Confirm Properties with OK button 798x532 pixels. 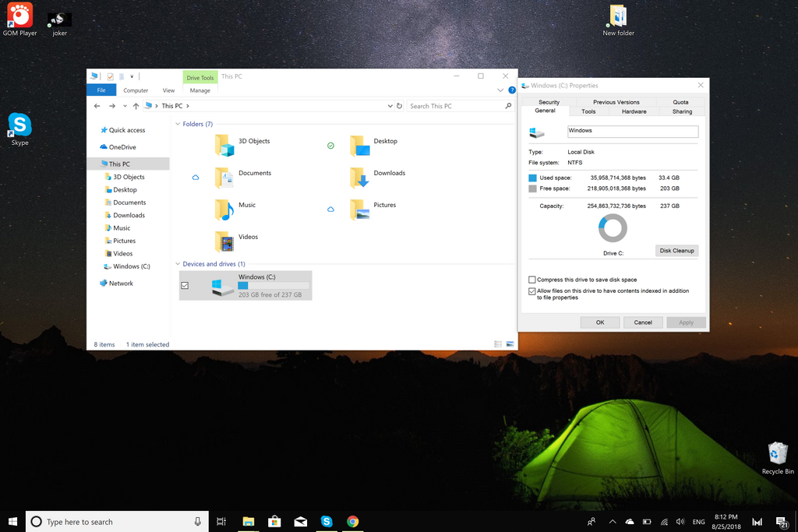(x=600, y=322)
